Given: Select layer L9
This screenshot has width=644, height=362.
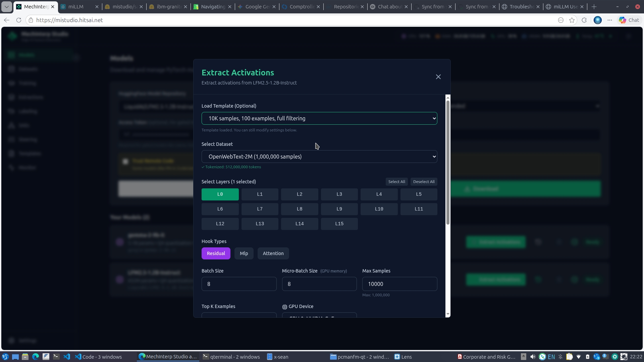Looking at the screenshot, I should coord(339,209).
